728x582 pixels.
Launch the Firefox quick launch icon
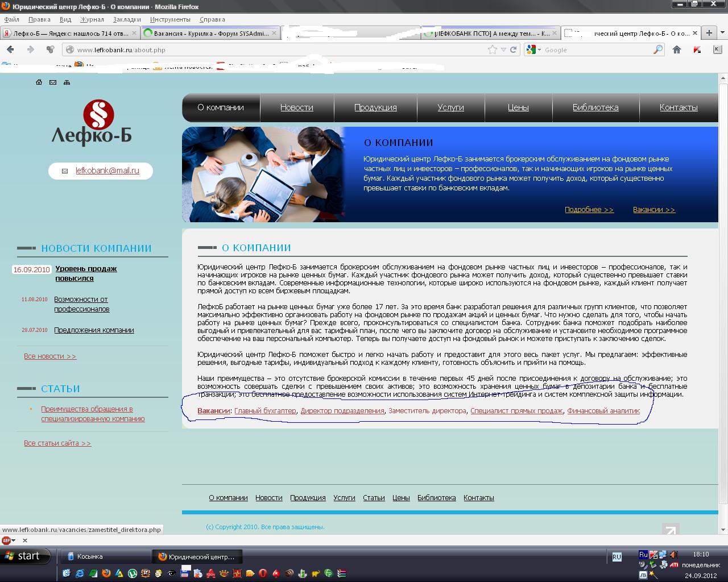point(106,573)
